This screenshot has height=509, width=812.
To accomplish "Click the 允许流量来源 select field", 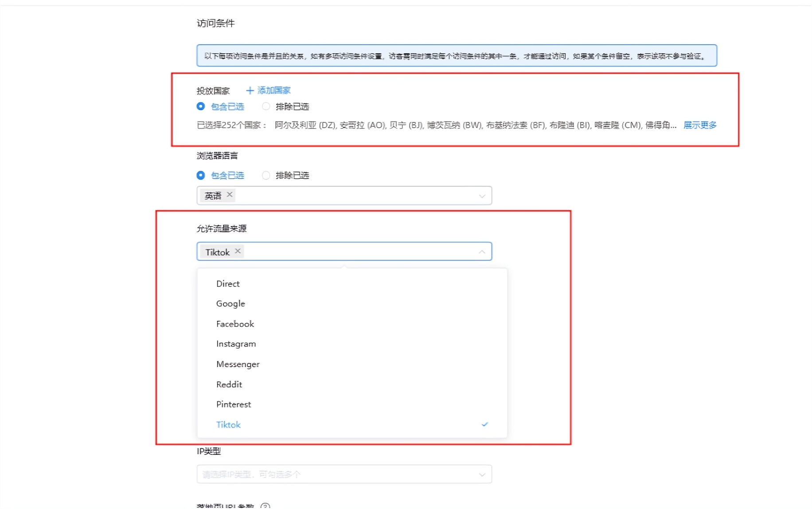I will click(x=344, y=251).
